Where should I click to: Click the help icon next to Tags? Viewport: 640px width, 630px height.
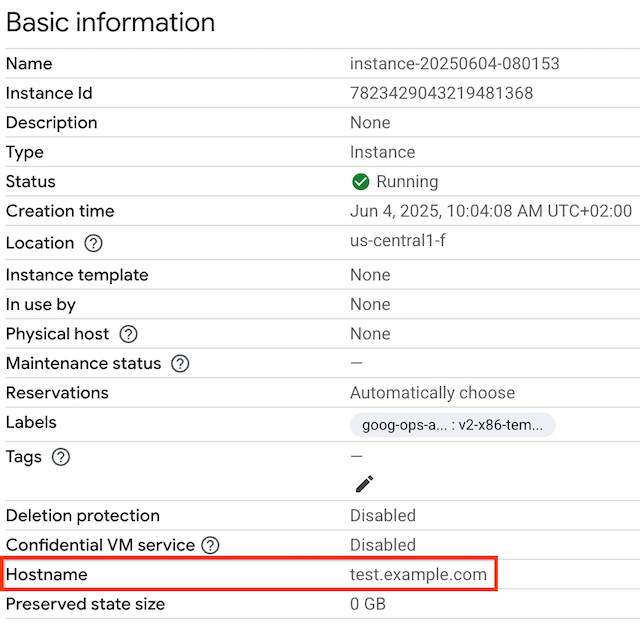[61, 457]
